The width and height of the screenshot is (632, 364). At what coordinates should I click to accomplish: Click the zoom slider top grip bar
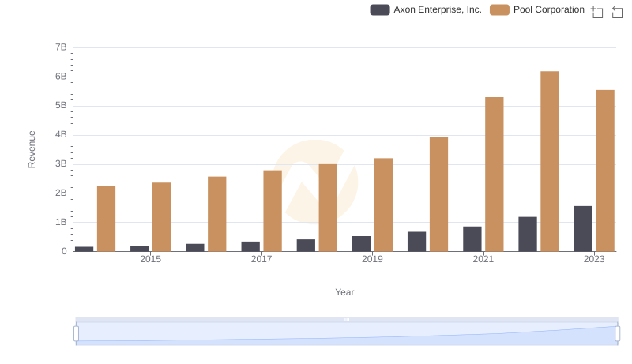[347, 319]
